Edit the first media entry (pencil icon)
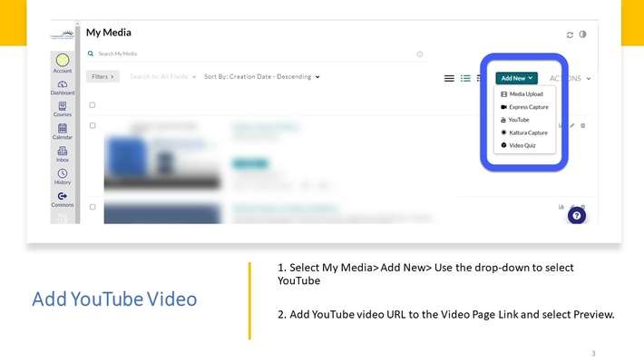Image resolution: width=644 pixels, height=363 pixels. (x=572, y=125)
